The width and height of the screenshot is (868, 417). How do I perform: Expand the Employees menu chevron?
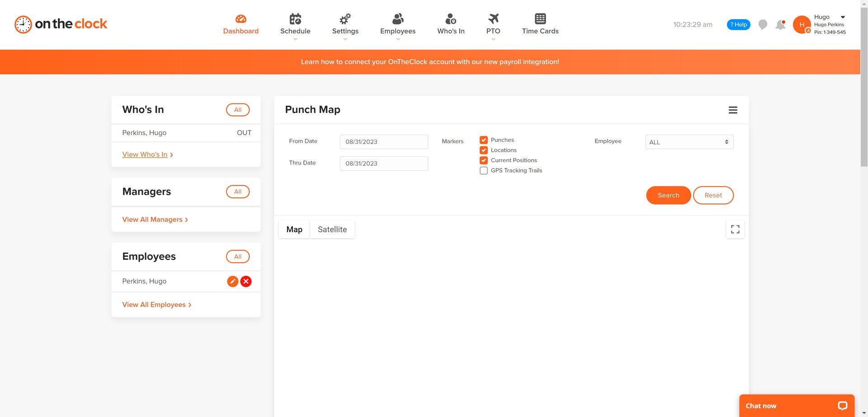(x=398, y=39)
